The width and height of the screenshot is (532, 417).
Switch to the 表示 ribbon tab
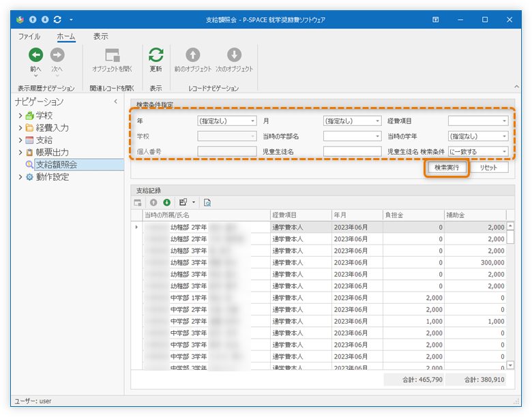click(101, 37)
